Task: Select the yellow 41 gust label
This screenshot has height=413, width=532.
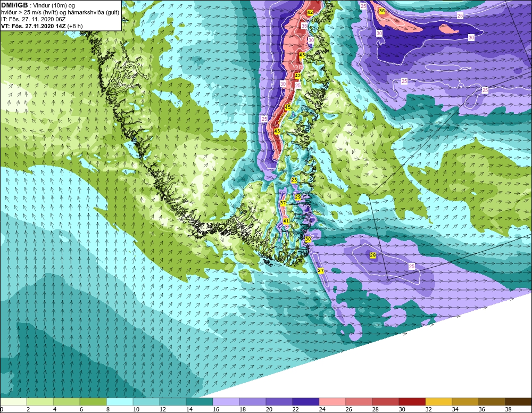Action: (x=286, y=221)
